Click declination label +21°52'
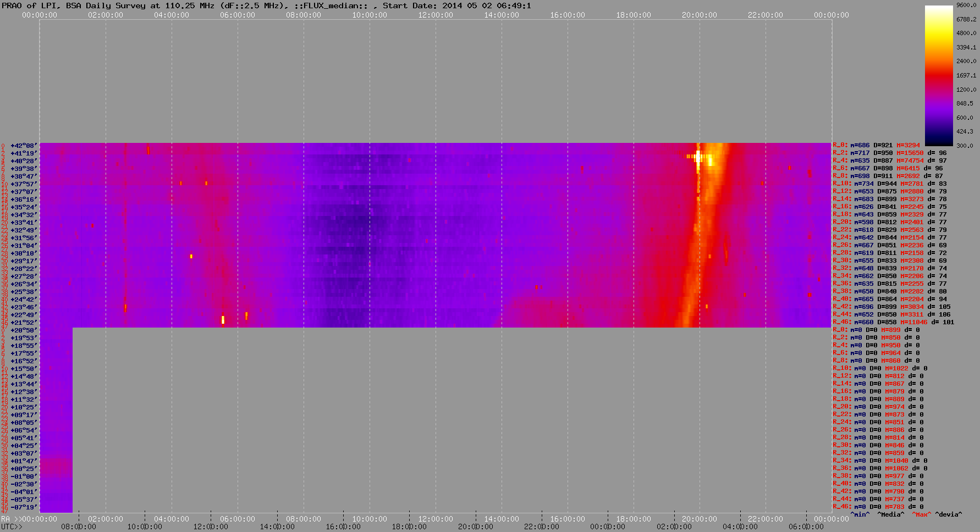Image resolution: width=980 pixels, height=532 pixels. [x=24, y=323]
